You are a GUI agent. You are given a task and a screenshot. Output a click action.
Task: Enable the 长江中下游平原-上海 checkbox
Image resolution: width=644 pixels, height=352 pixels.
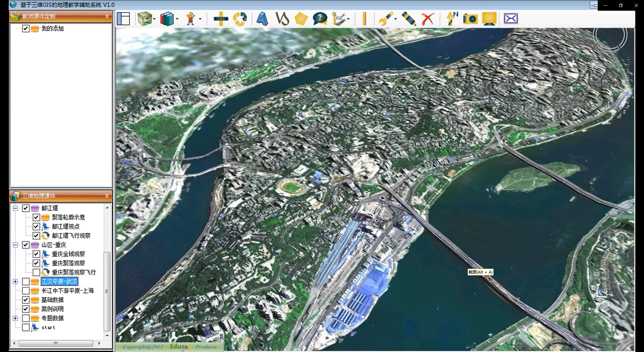tap(26, 291)
